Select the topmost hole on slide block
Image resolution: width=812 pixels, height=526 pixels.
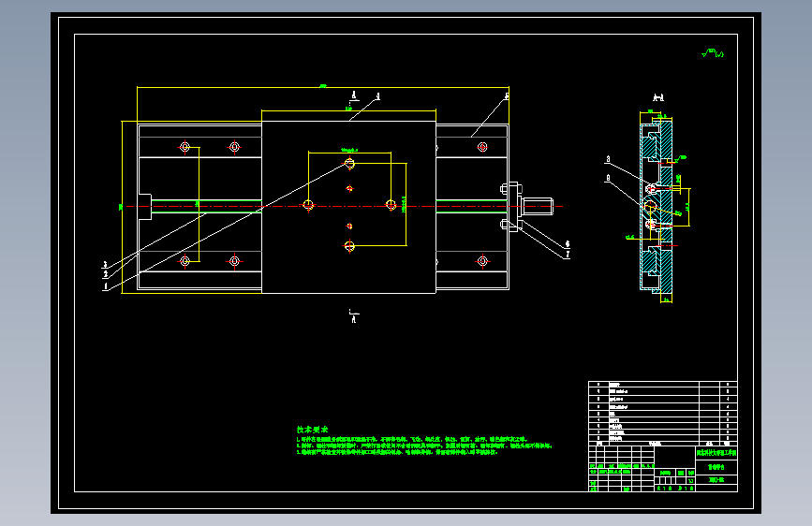tap(349, 164)
